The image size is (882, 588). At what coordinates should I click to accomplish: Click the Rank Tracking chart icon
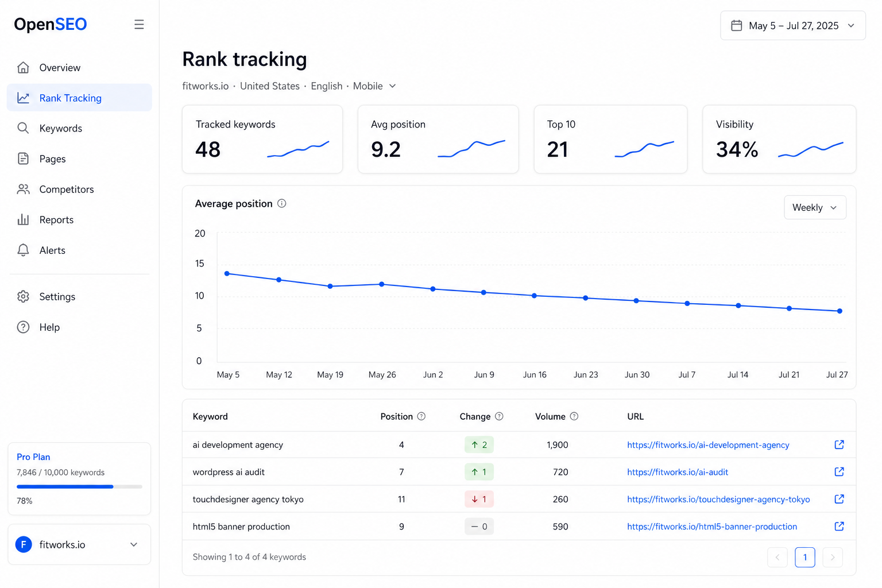coord(23,98)
